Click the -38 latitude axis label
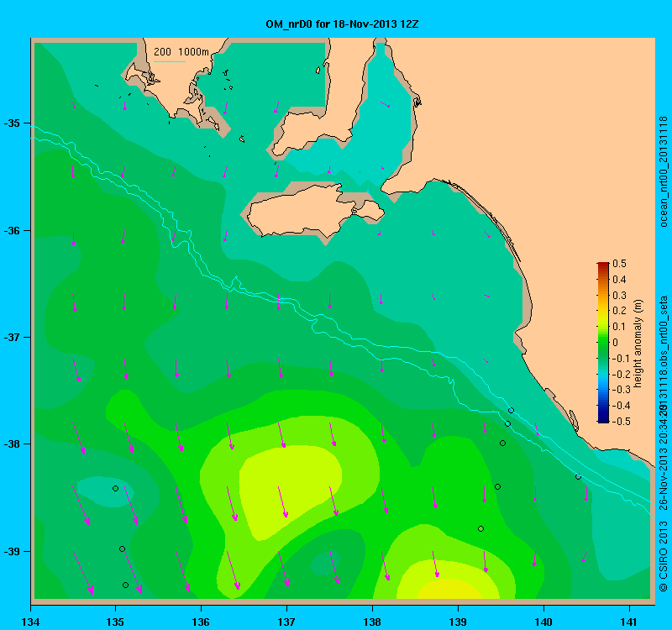Viewport: 672px width, 630px height. (12, 444)
